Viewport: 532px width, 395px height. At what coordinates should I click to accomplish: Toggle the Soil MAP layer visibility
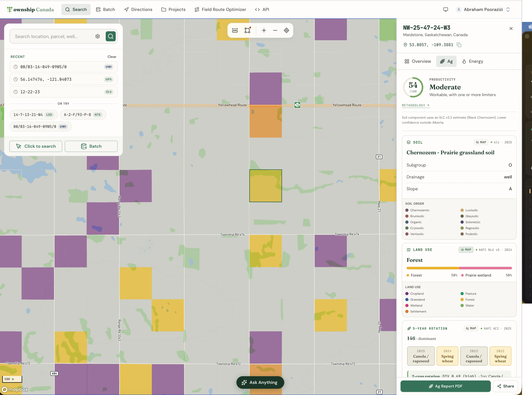481,142
